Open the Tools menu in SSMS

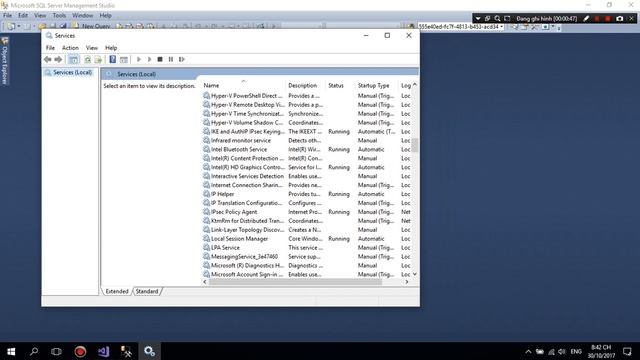point(59,15)
